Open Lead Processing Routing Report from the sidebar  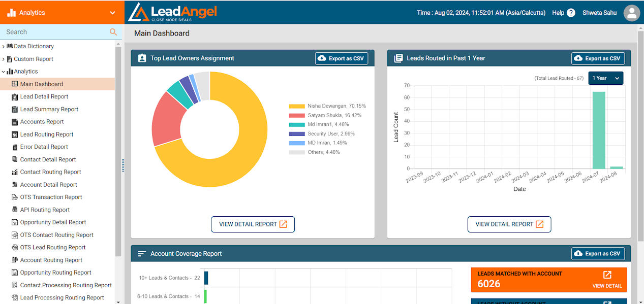(x=62, y=298)
